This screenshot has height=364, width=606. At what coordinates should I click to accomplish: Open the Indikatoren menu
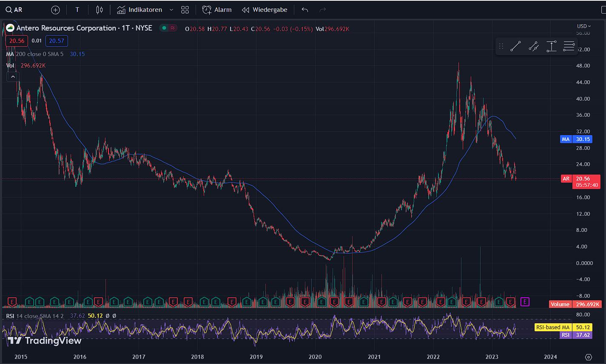pos(140,10)
